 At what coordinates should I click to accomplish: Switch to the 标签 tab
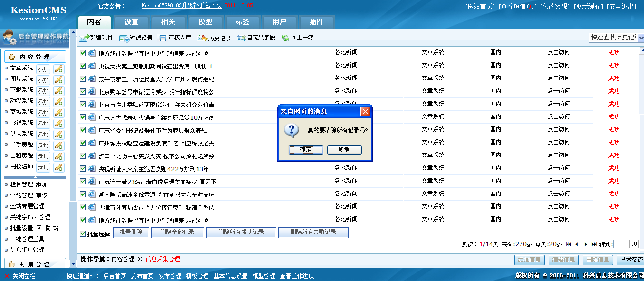(x=243, y=22)
